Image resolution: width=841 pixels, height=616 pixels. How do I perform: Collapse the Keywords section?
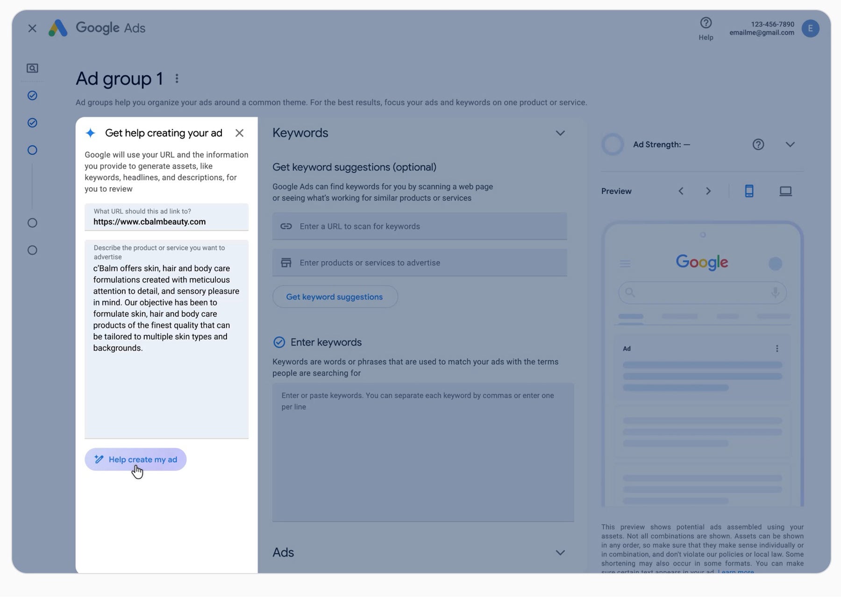tap(560, 133)
